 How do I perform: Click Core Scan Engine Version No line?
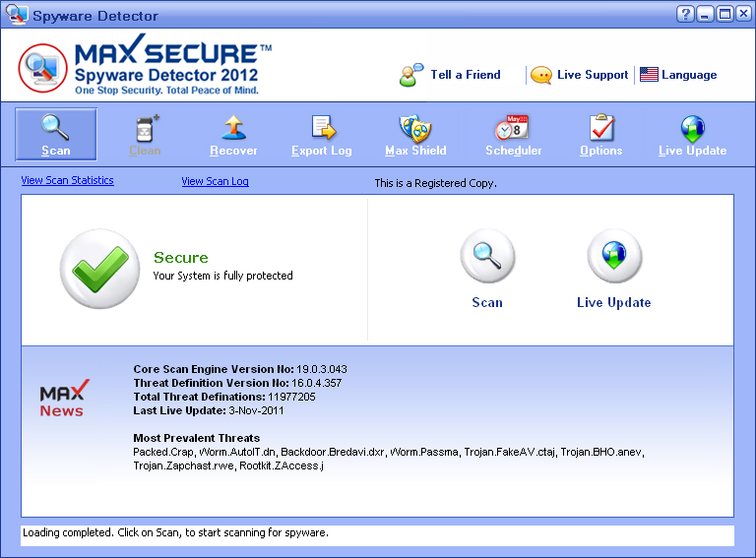240,369
